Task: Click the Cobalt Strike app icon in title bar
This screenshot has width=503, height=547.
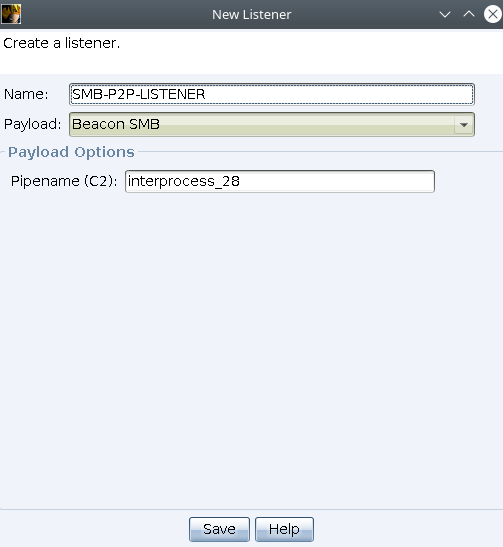Action: [x=11, y=14]
